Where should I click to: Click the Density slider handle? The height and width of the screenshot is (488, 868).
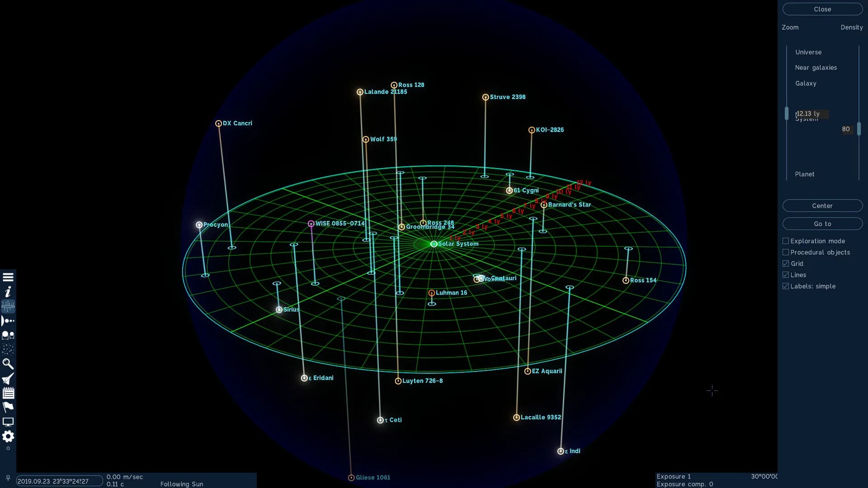point(859,129)
